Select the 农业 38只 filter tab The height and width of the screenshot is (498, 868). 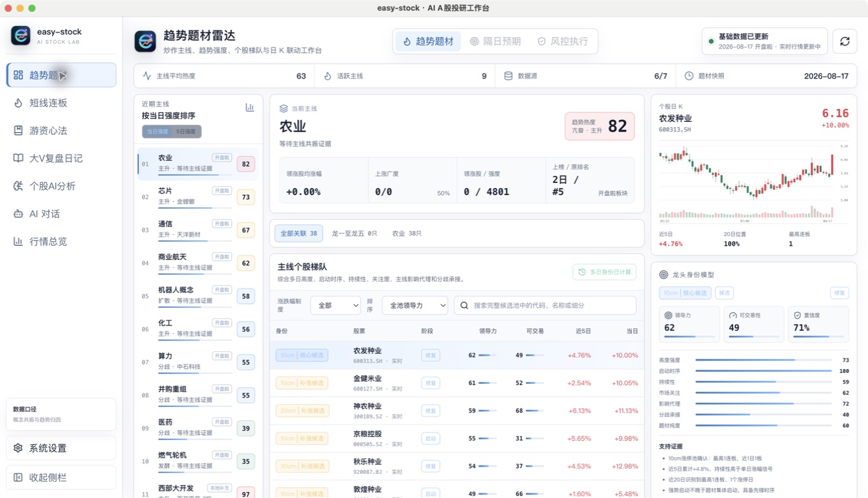pyautogui.click(x=407, y=233)
